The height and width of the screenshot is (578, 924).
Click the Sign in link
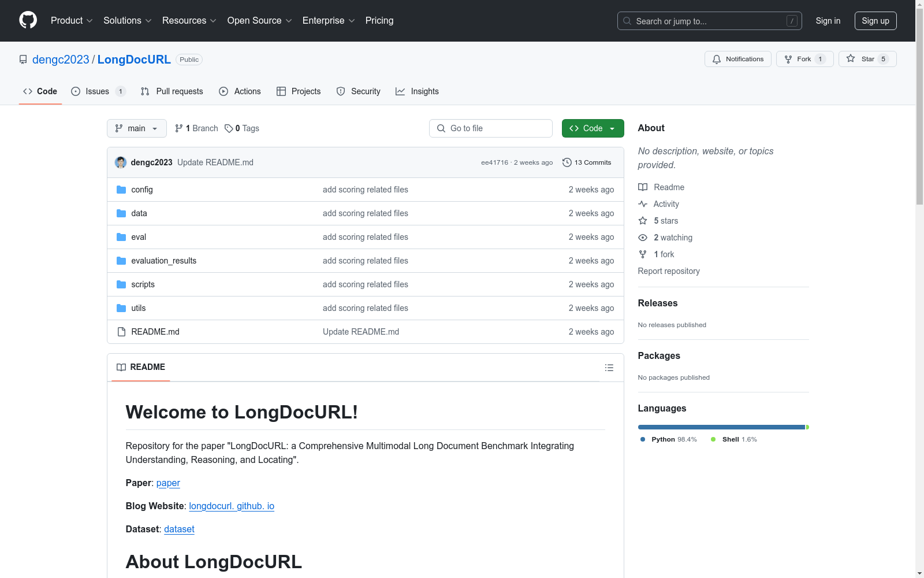tap(828, 21)
